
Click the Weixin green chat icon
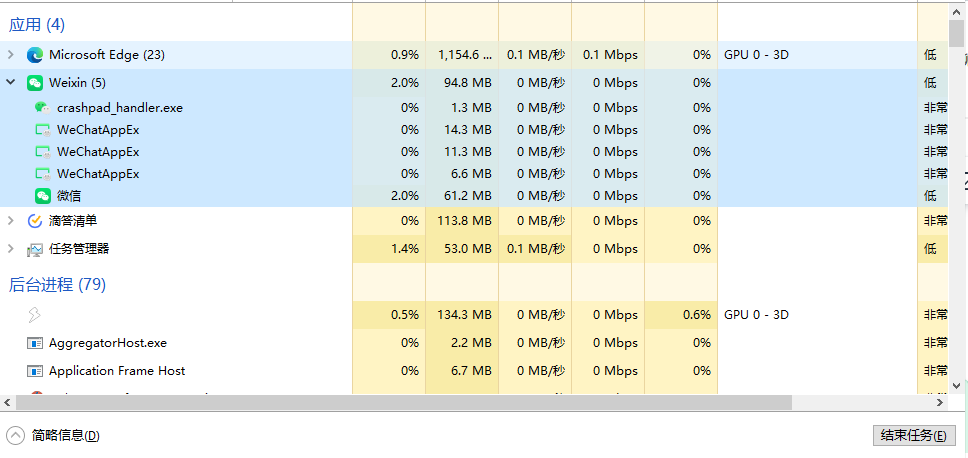coord(35,82)
